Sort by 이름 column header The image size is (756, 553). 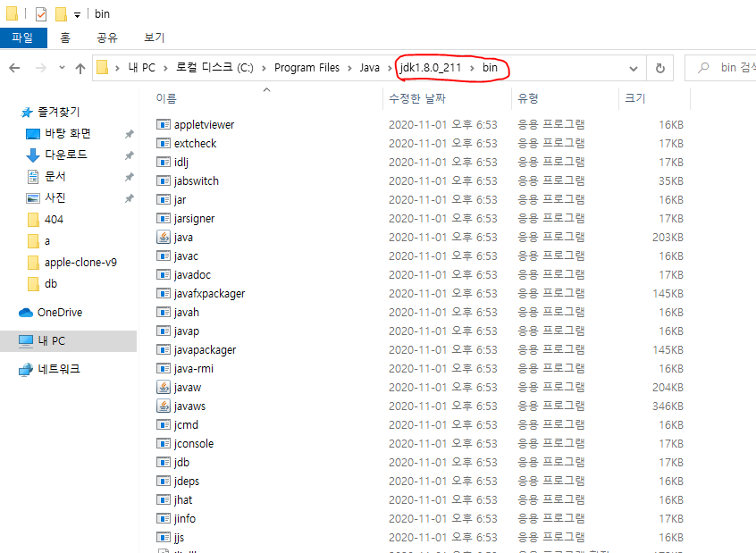pos(166,98)
